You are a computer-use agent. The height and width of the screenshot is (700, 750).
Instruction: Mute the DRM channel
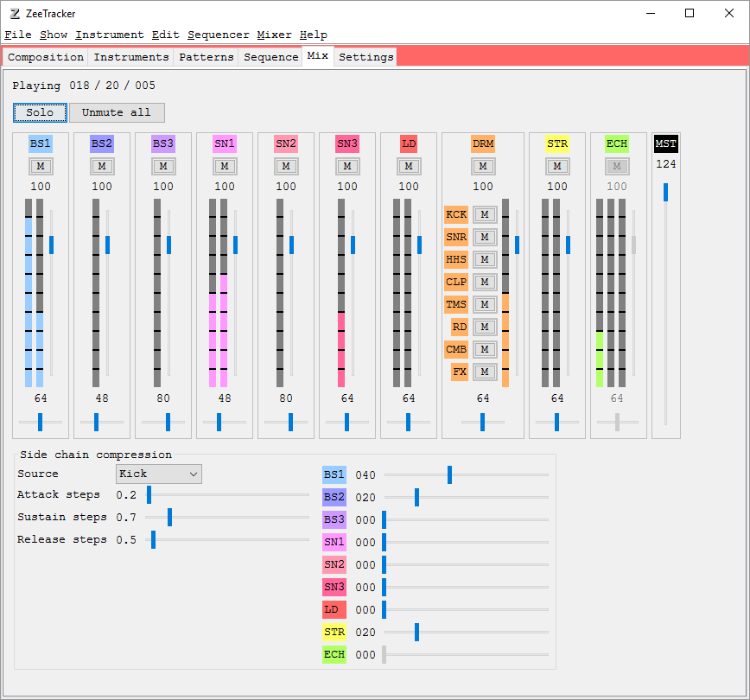tap(483, 166)
